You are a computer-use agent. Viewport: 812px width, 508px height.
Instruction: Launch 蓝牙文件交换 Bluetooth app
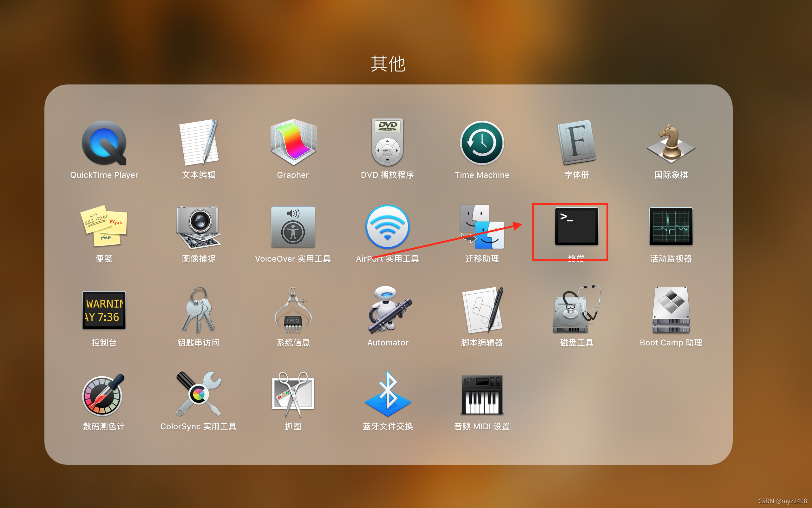pos(388,394)
